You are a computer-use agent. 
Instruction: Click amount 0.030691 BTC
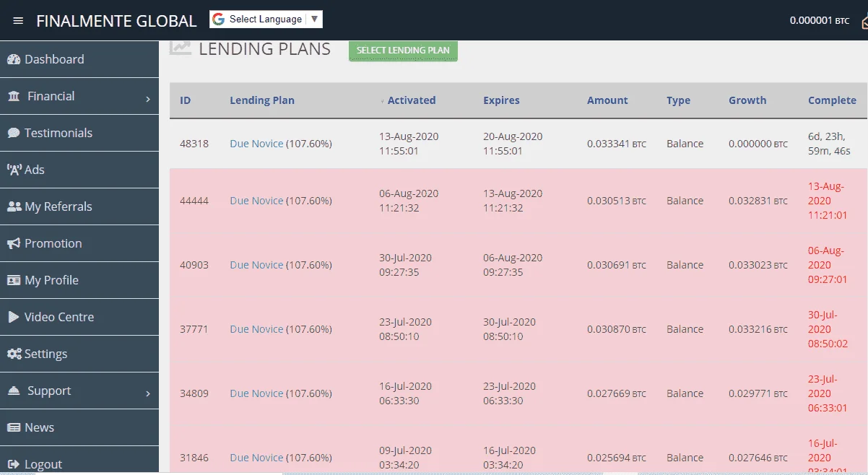(617, 265)
